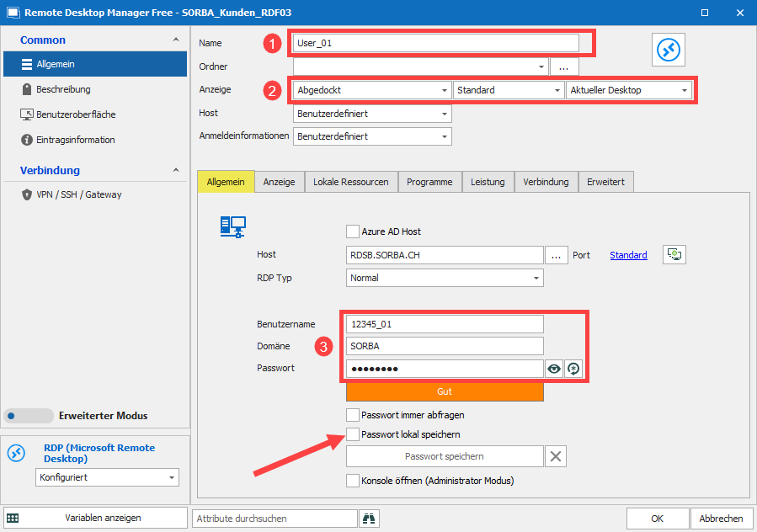The width and height of the screenshot is (757, 532).
Task: Expand the Abgedockt display dropdown
Action: [372, 90]
